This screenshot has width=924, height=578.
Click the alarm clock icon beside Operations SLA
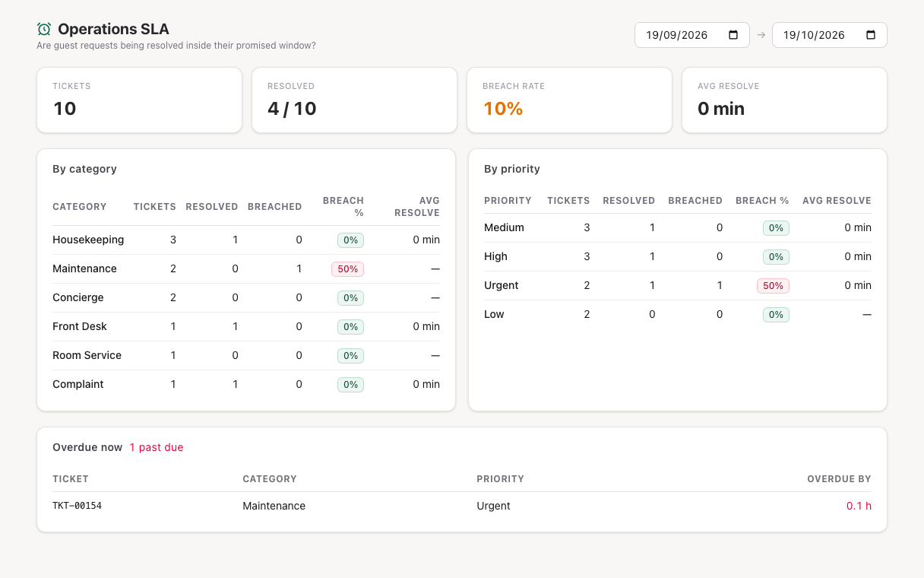click(44, 29)
